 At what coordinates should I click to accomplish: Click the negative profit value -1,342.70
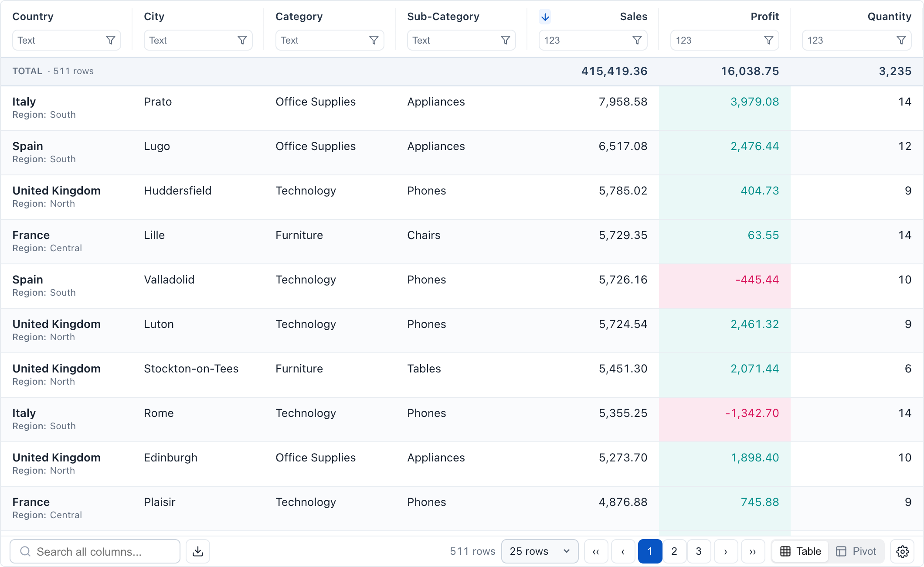(x=752, y=413)
